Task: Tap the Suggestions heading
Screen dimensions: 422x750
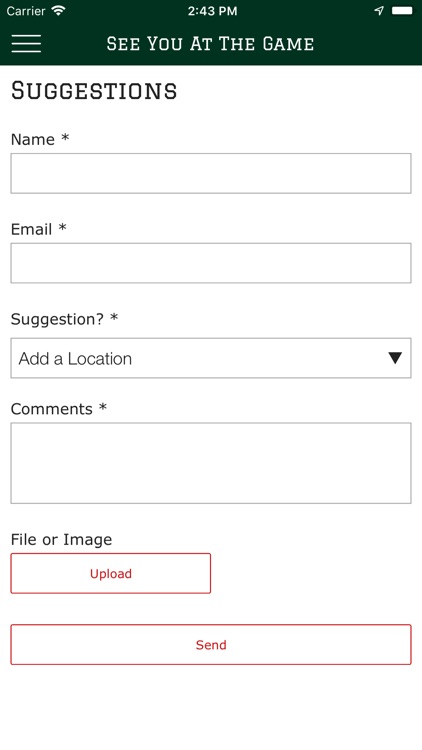Action: click(94, 90)
